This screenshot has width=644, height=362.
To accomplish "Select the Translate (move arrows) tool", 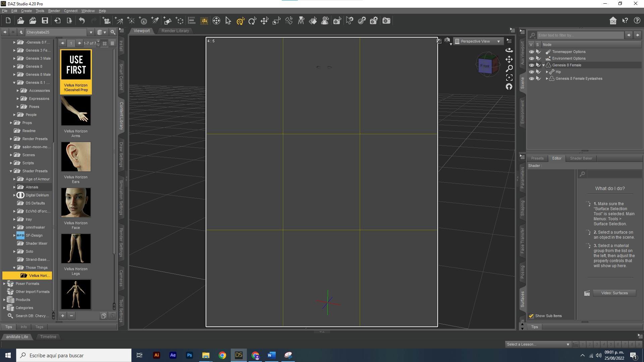I will coord(264,21).
